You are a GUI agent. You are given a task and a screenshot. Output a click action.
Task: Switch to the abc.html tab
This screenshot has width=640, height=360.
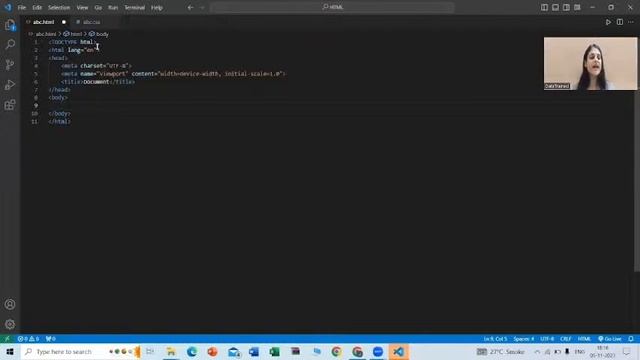(44, 22)
